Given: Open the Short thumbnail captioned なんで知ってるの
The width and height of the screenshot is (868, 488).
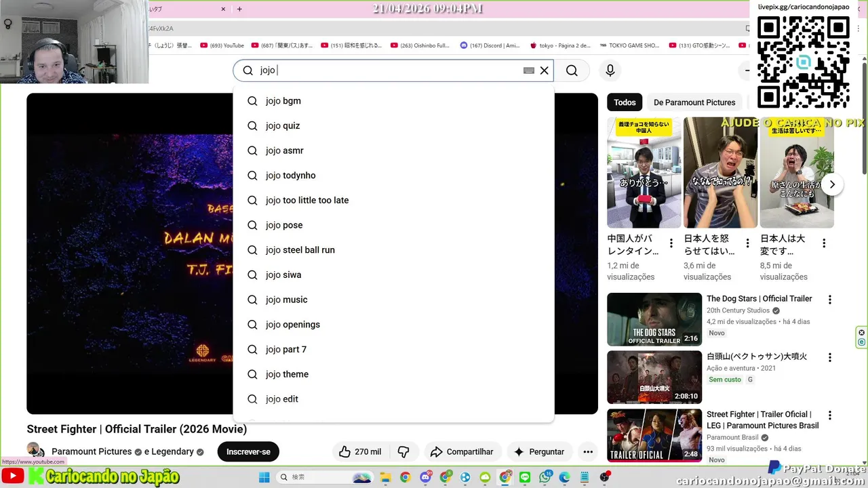Looking at the screenshot, I should coord(720,173).
